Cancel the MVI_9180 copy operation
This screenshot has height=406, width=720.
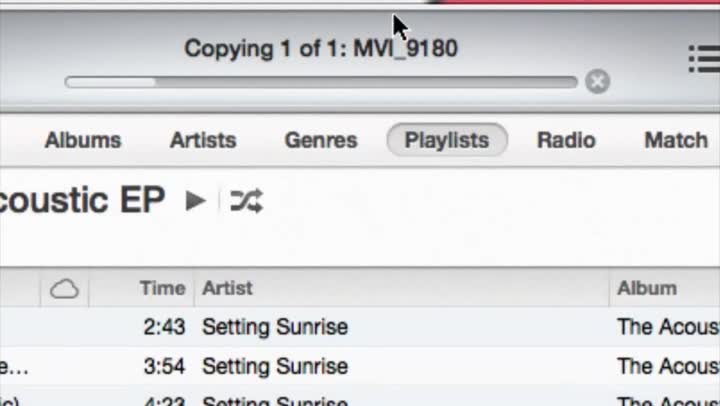pos(597,82)
